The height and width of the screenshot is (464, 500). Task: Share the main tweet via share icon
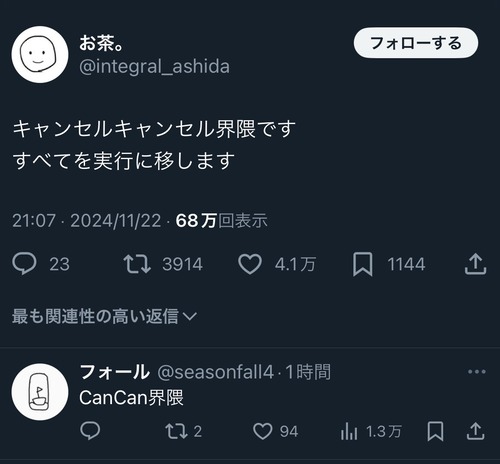(x=476, y=264)
